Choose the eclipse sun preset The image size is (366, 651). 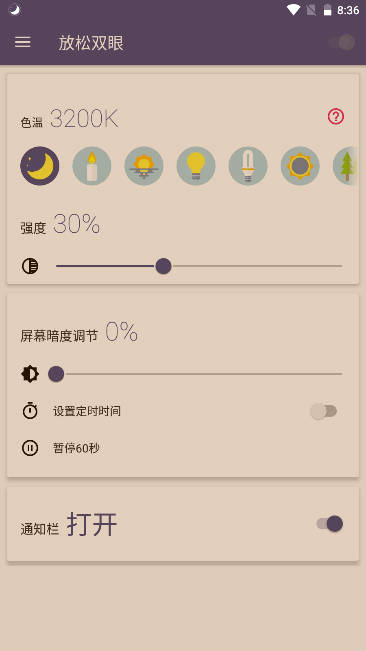[x=300, y=166]
